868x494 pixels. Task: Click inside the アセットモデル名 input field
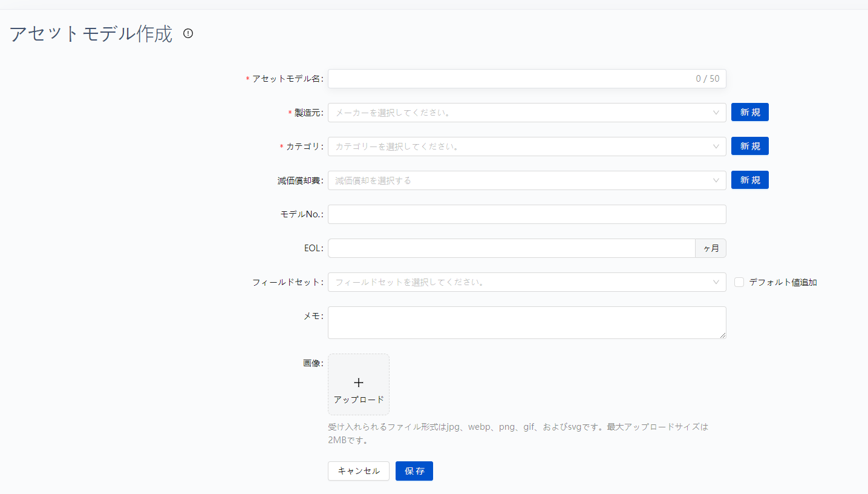(x=514, y=78)
